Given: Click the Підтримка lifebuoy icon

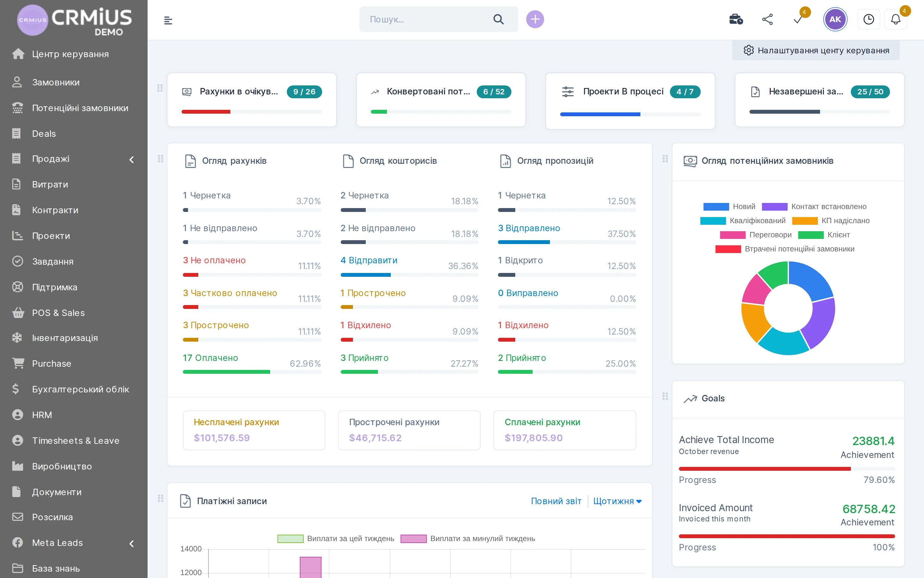Looking at the screenshot, I should coord(18,287).
